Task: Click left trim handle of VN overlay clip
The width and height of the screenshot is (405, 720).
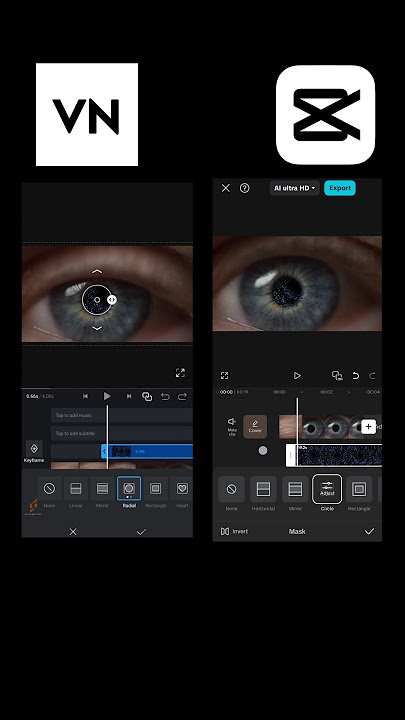Action: pyautogui.click(x=104, y=451)
